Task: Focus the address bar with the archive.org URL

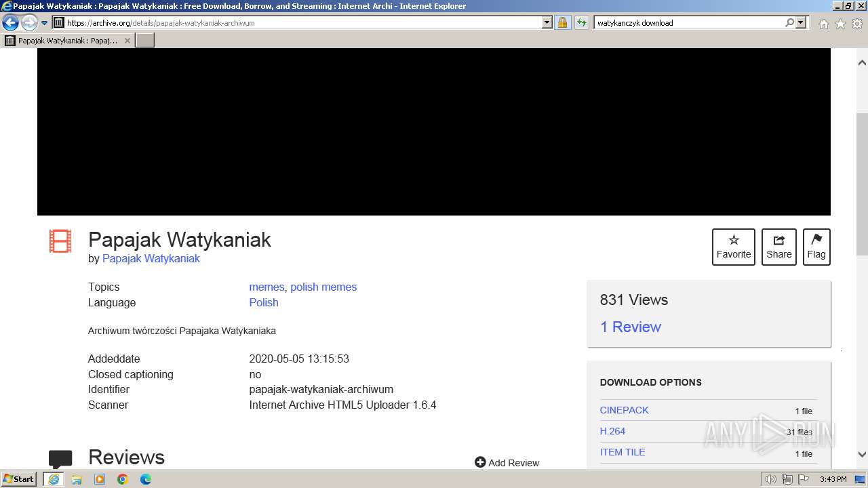Action: [303, 22]
